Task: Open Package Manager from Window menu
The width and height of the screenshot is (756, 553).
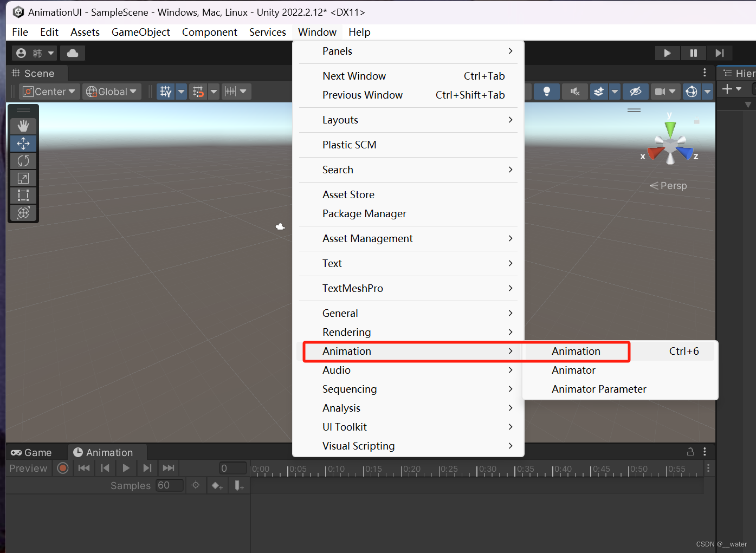Action: click(x=408, y=213)
